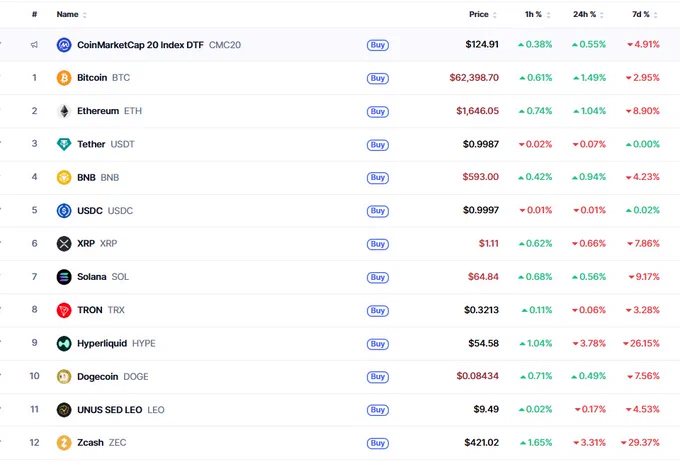Click the Dogecoin logo icon
Screen dimensions: 680x462
click(64, 377)
